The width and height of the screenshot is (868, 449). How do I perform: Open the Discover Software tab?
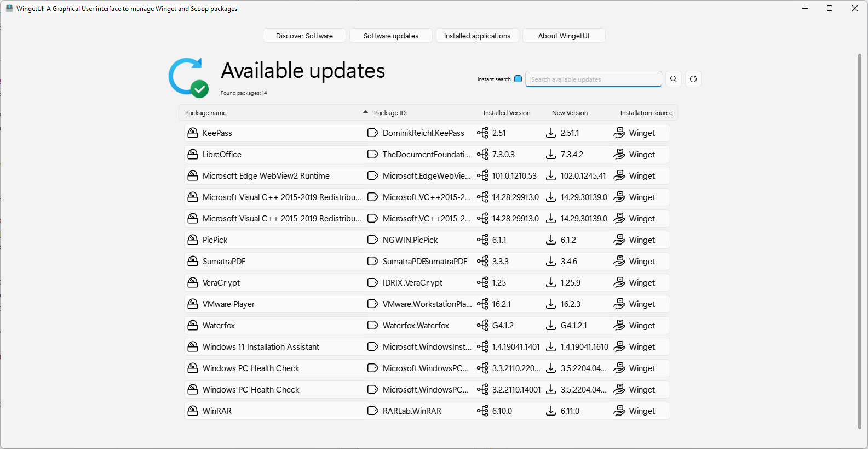coord(304,36)
